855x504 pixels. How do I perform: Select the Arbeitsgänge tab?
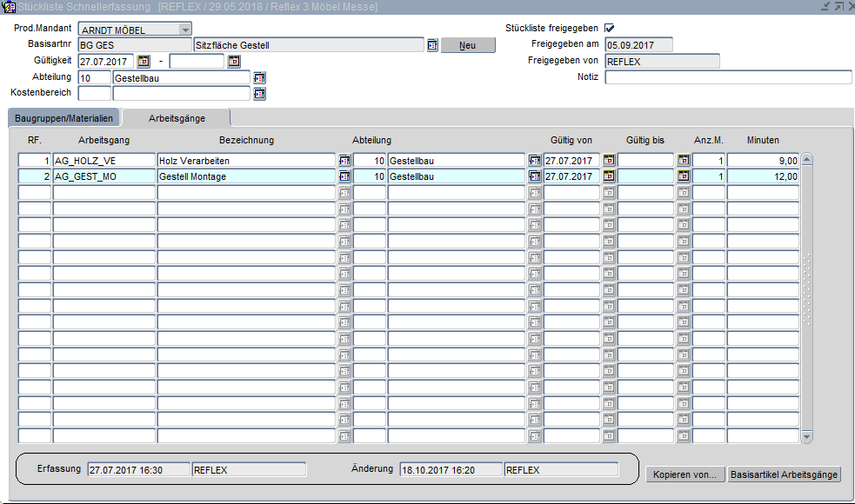[177, 118]
